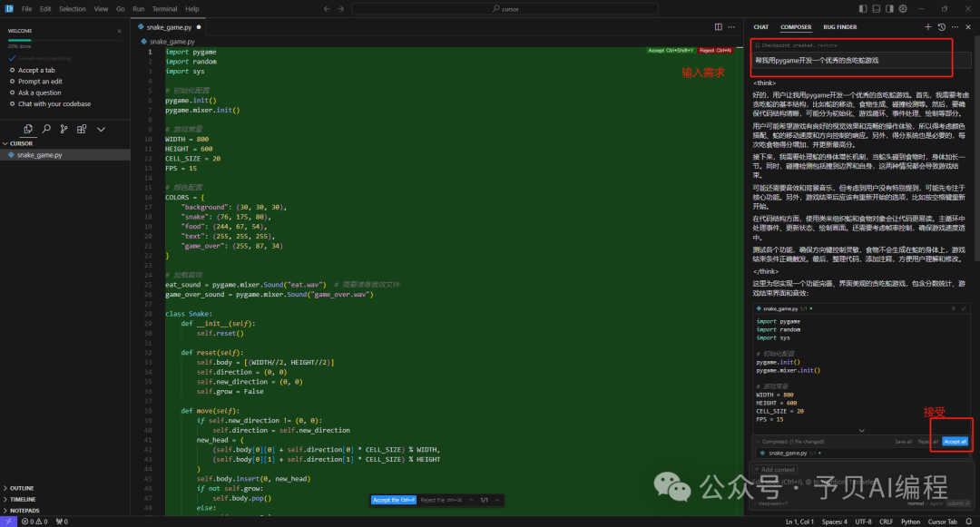Click the Python language mode indicator
The width and height of the screenshot is (980, 527).
pyautogui.click(x=910, y=522)
